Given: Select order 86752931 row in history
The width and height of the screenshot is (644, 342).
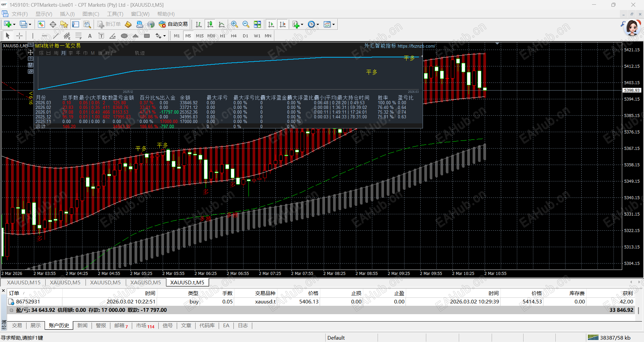Looking at the screenshot, I should [28, 301].
